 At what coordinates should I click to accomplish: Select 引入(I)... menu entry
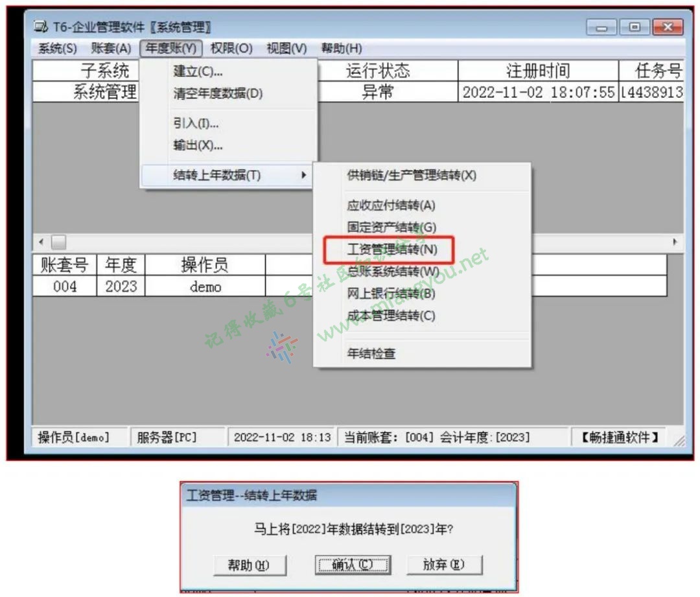click(196, 124)
